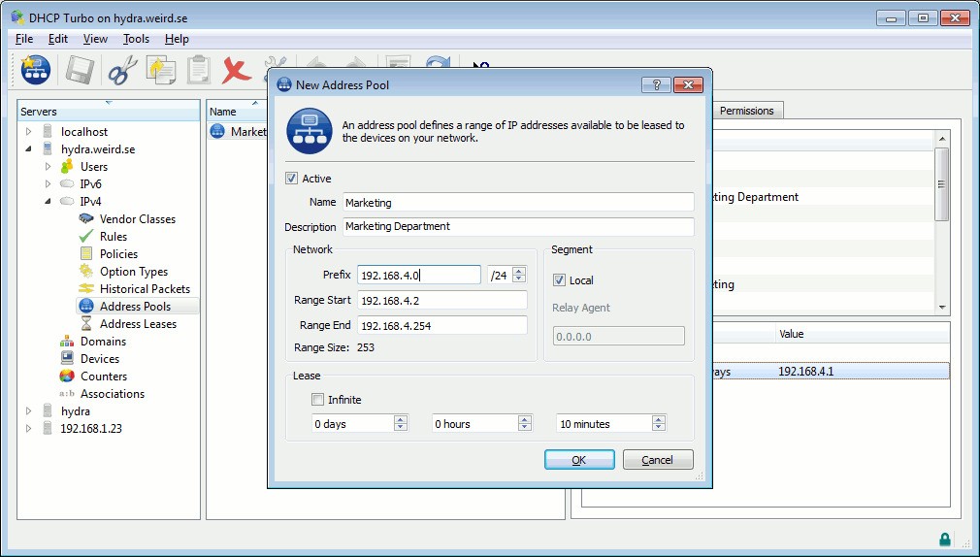Click the red X Delete toolbar icon

point(236,70)
